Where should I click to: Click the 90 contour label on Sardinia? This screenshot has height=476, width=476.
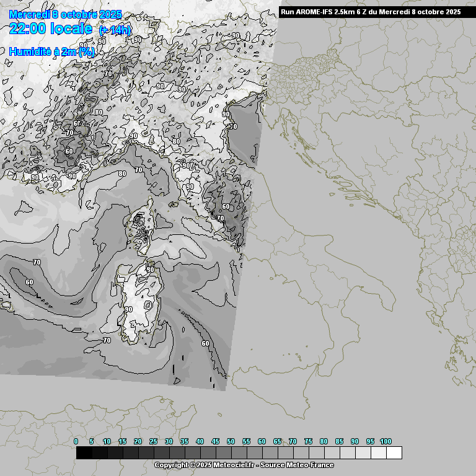pyautogui.click(x=128, y=309)
